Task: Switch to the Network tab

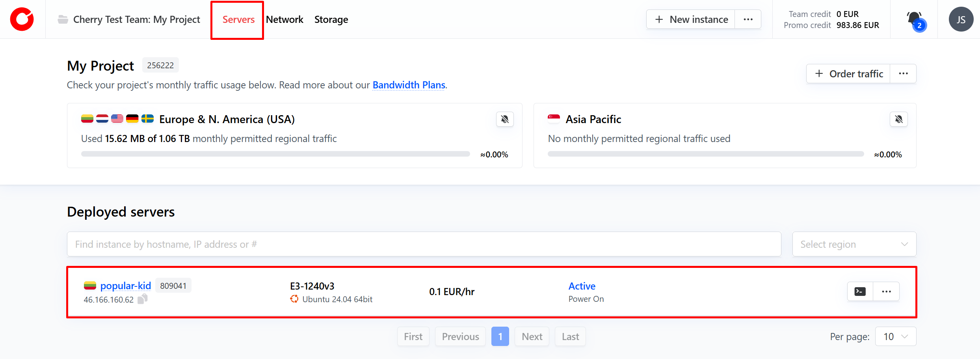Action: tap(285, 19)
